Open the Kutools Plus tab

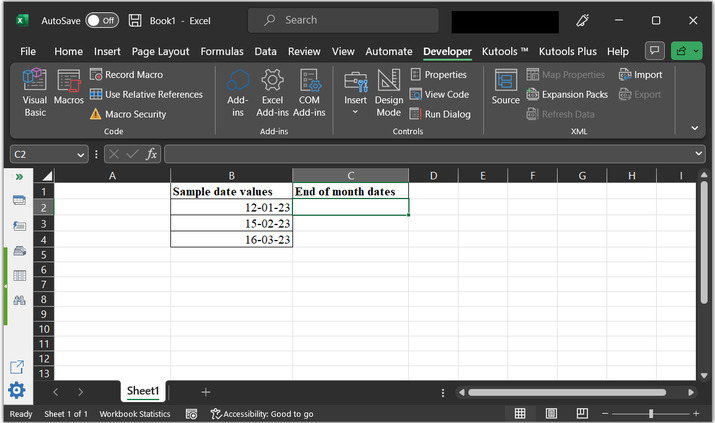(x=568, y=52)
